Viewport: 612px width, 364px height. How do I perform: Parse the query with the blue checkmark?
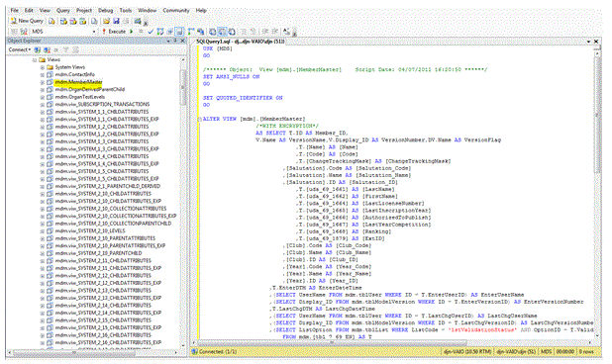[x=151, y=32]
